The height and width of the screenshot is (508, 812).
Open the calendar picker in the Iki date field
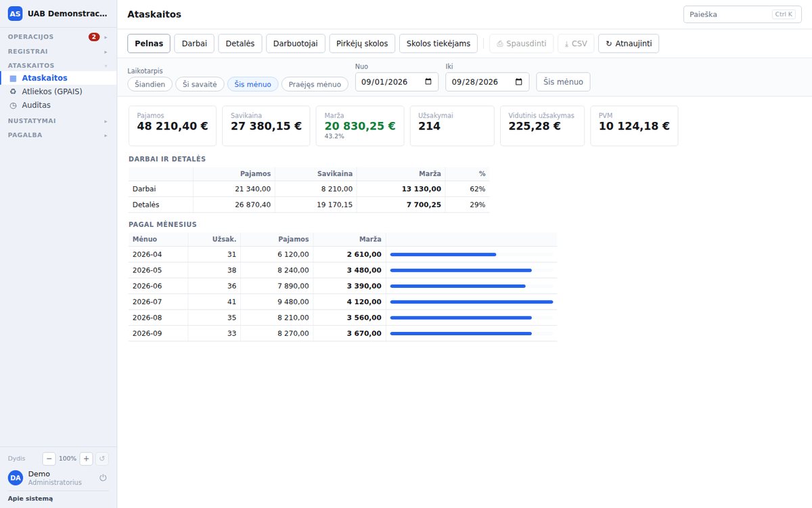(x=519, y=82)
